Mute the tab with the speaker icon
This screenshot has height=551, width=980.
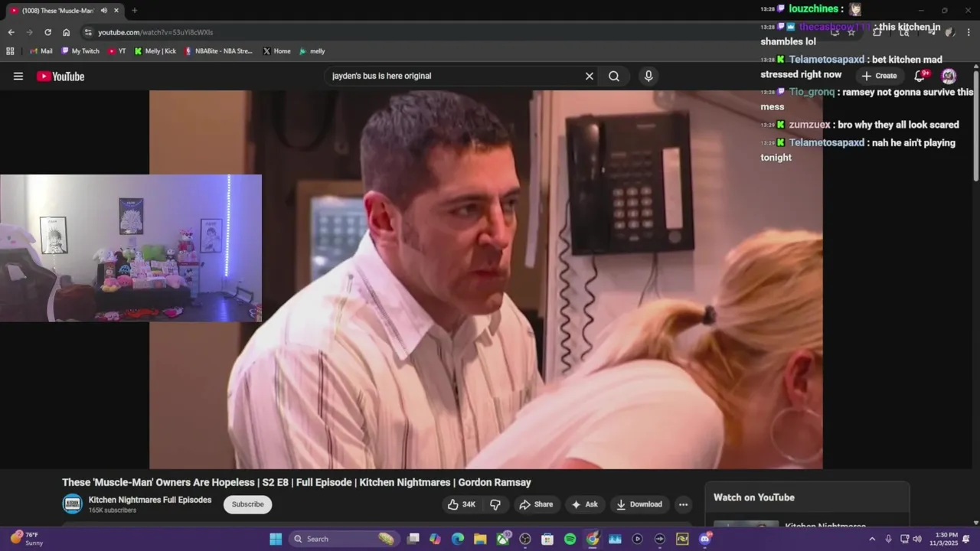(104, 10)
